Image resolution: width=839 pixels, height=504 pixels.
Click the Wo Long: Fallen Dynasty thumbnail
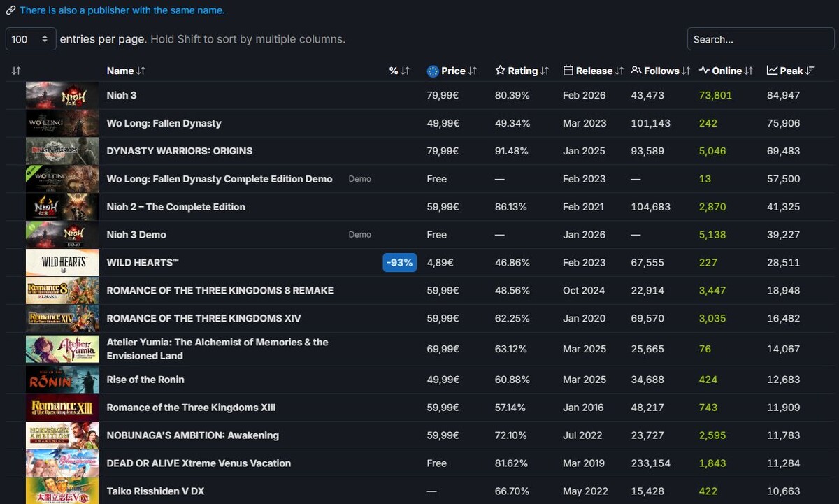62,123
